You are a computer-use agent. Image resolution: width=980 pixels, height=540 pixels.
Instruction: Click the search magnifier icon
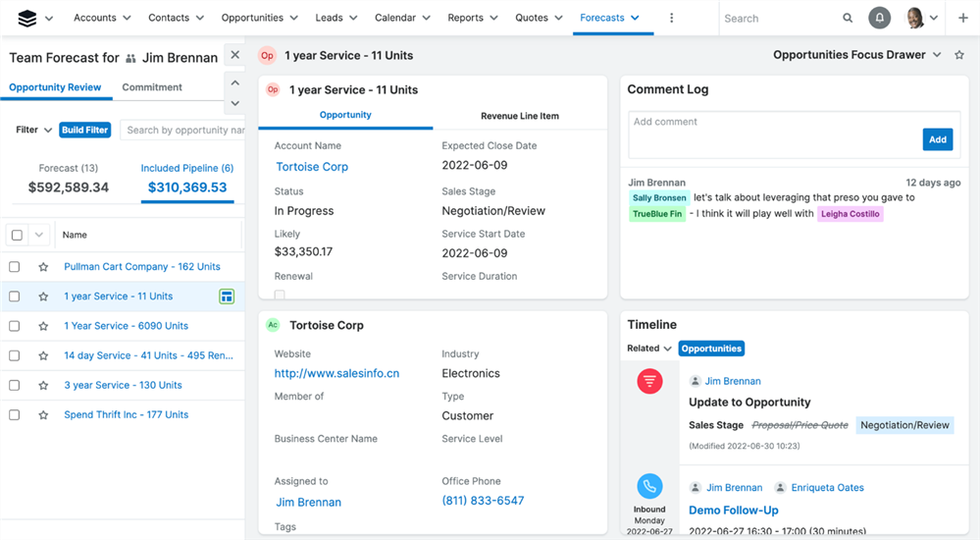848,18
